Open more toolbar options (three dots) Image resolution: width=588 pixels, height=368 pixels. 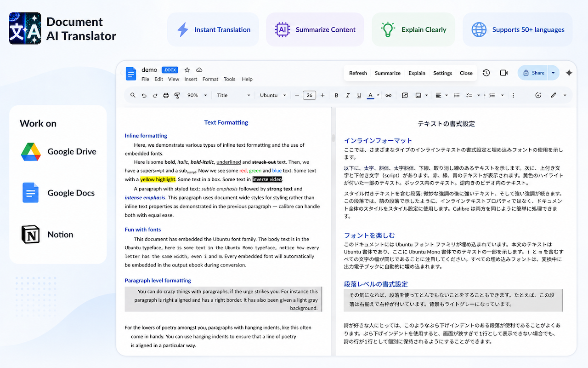pyautogui.click(x=513, y=95)
